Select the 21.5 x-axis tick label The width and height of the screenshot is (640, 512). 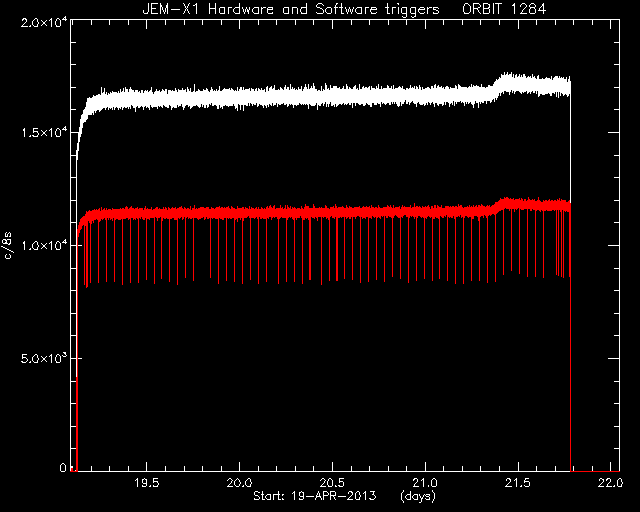coord(518,483)
